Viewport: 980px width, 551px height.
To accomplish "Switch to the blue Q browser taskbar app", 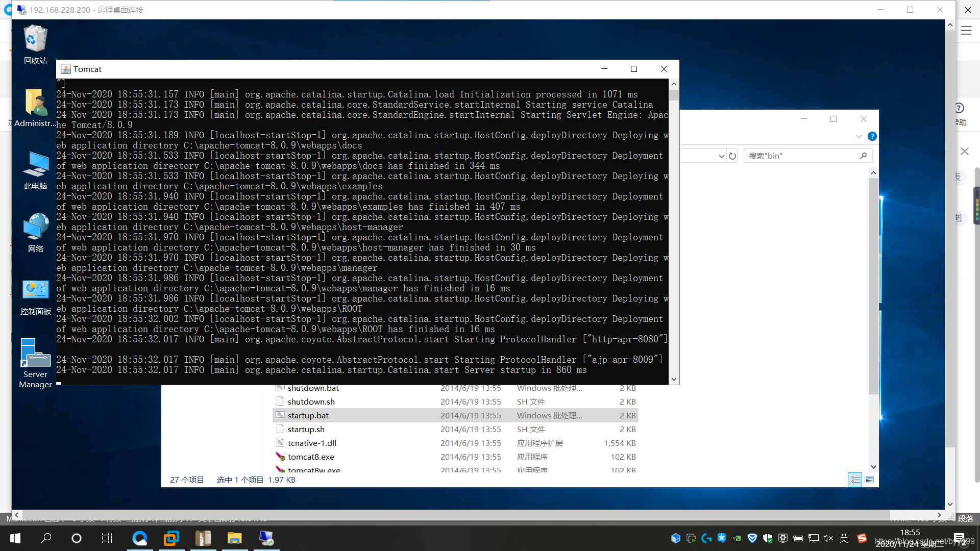I will coord(140,538).
